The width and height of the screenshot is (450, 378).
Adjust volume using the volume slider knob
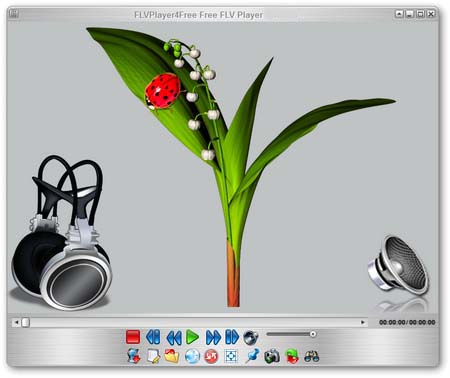click(x=313, y=334)
